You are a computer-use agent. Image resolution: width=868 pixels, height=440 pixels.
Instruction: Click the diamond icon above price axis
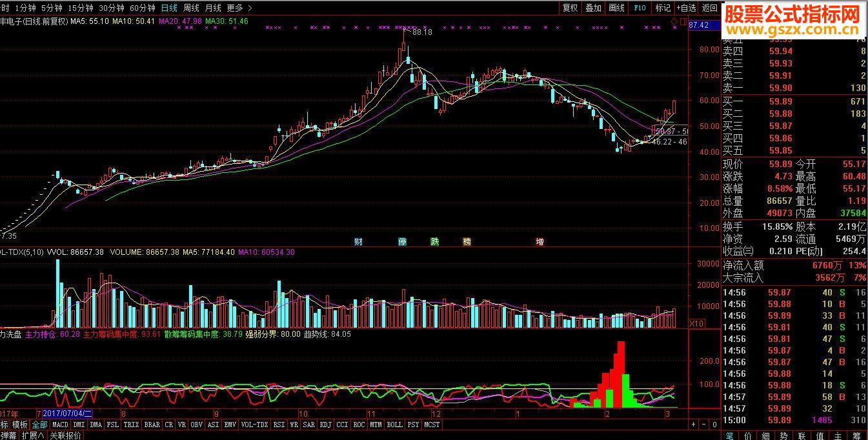(674, 22)
